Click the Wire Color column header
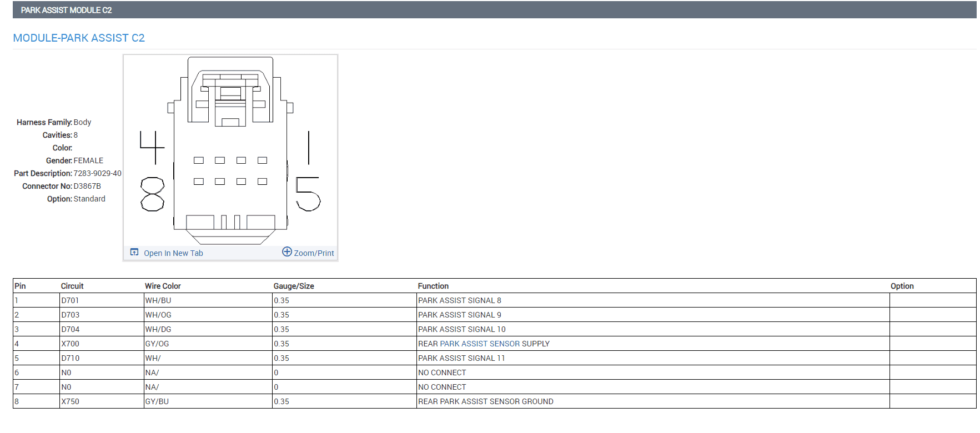The width and height of the screenshot is (980, 433). [x=163, y=286]
